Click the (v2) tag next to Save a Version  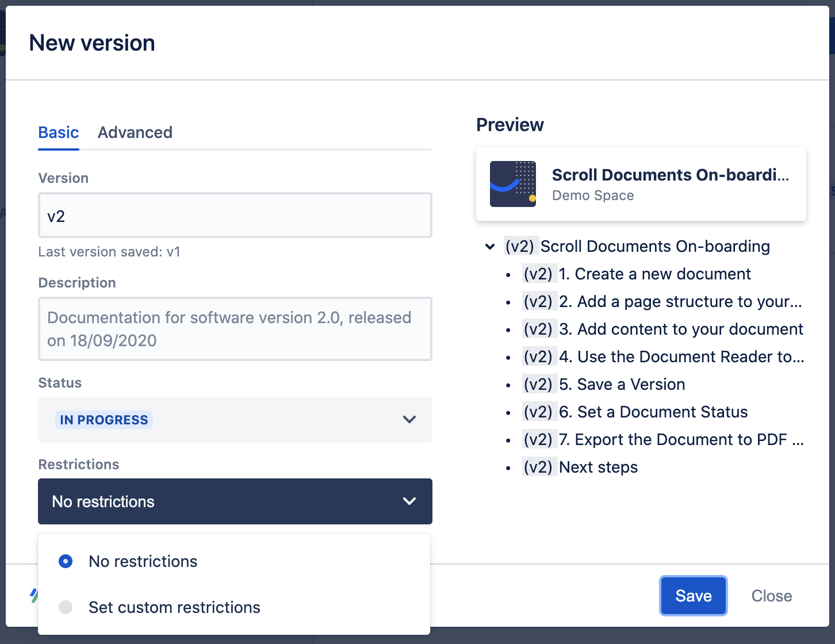pos(539,384)
